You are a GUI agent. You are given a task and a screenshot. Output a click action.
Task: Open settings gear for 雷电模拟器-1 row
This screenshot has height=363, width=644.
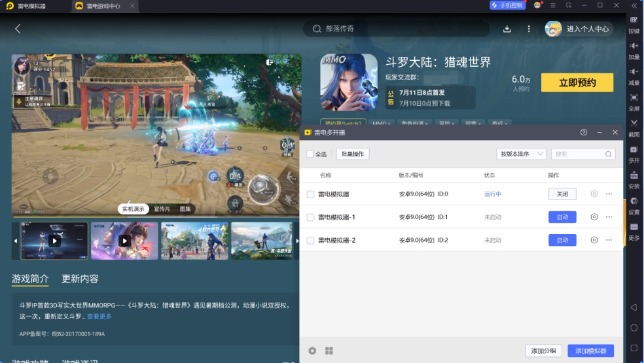pos(594,216)
